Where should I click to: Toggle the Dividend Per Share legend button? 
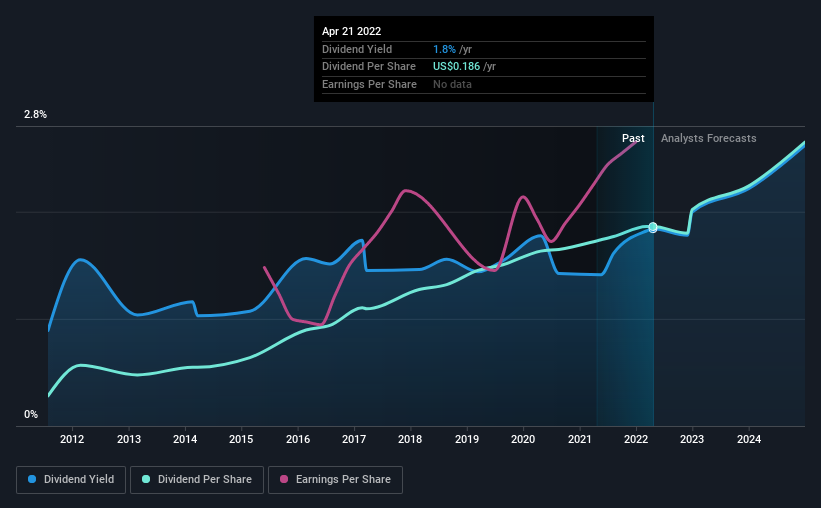tap(197, 480)
